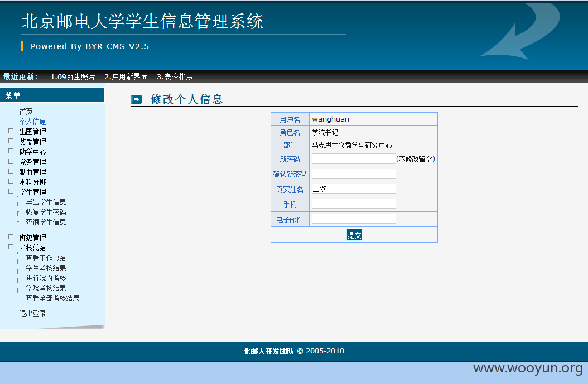Select 献血管理 menu entry

point(32,172)
